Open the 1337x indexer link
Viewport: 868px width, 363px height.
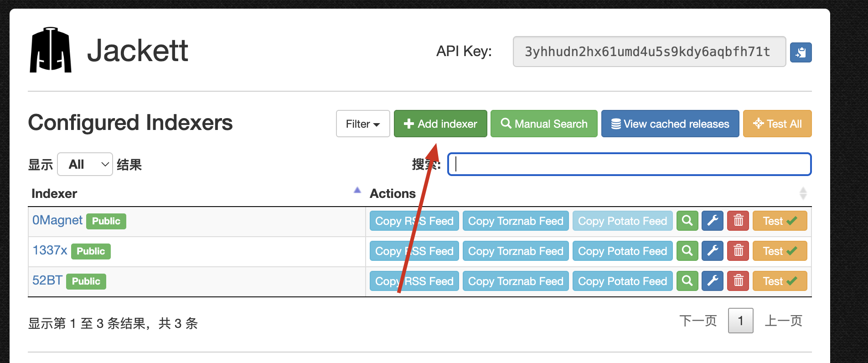point(50,250)
